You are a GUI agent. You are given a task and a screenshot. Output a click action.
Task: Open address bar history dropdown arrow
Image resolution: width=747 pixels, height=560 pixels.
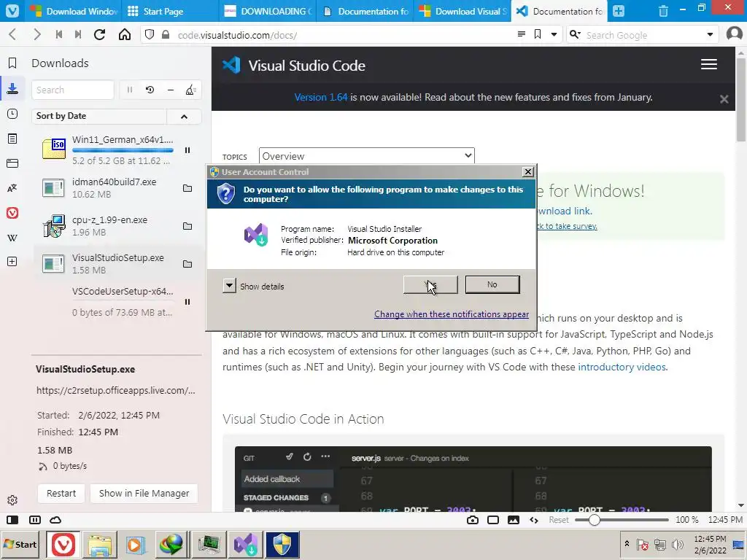[x=554, y=34]
